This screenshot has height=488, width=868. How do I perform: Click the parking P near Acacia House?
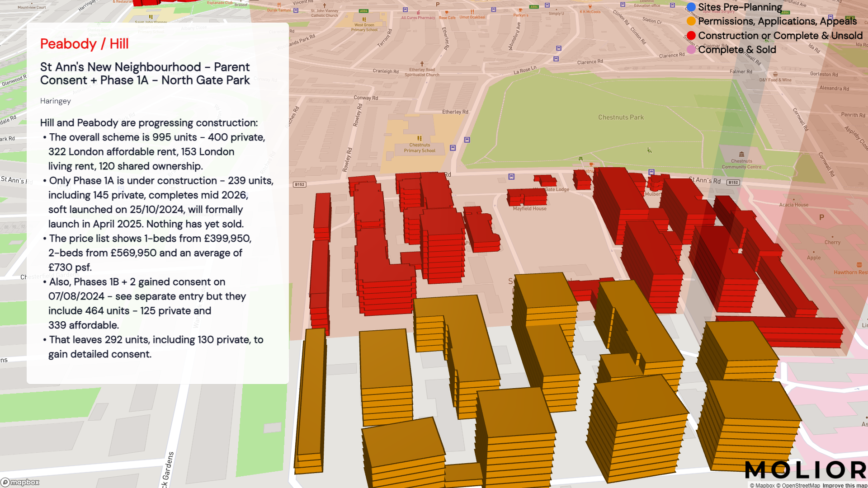[821, 217]
